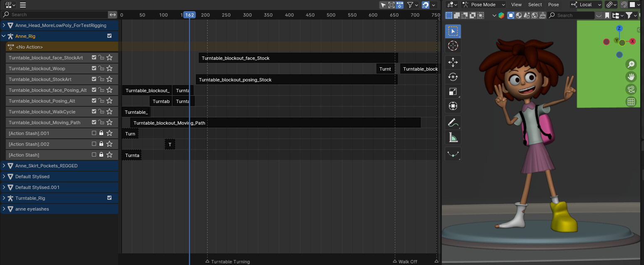Open the Select menu in viewport header

(x=535, y=5)
